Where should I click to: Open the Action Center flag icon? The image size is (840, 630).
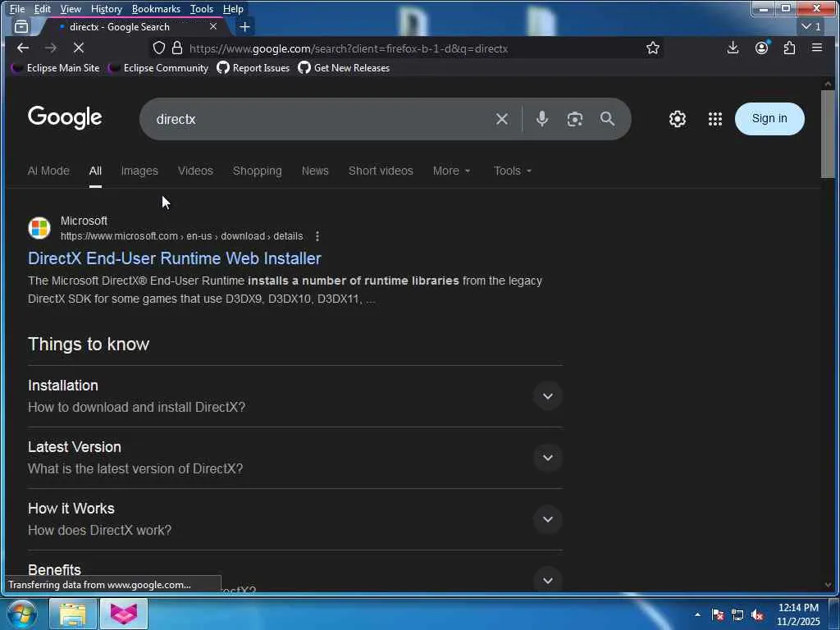coord(718,615)
